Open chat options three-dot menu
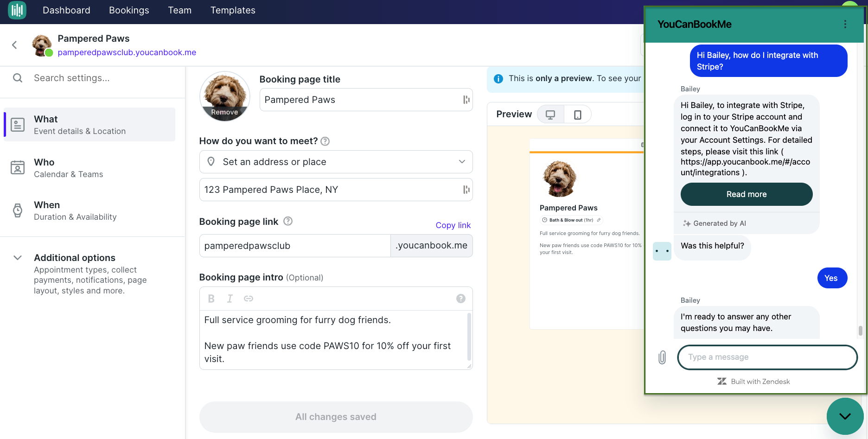Viewport: 868px width, 439px height. (845, 24)
